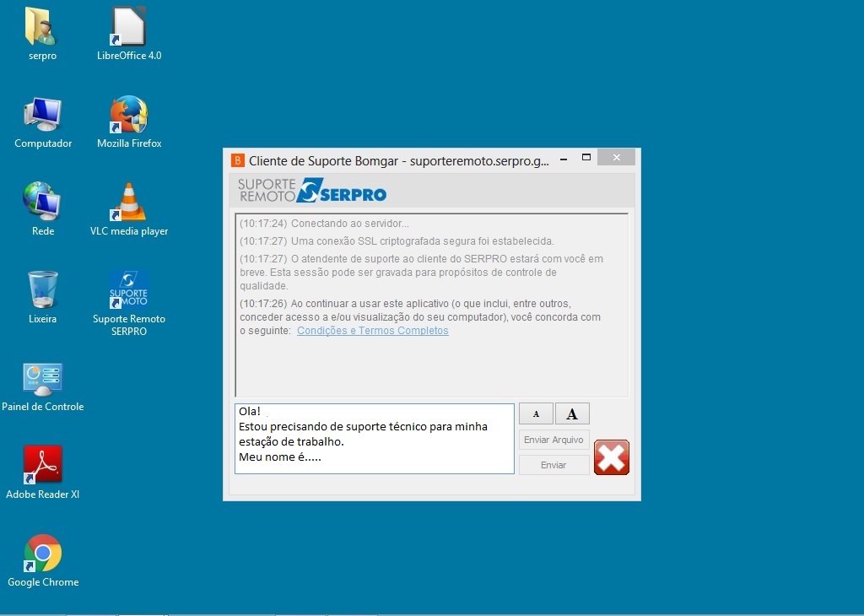Decrease chat font size with small A

point(536,413)
